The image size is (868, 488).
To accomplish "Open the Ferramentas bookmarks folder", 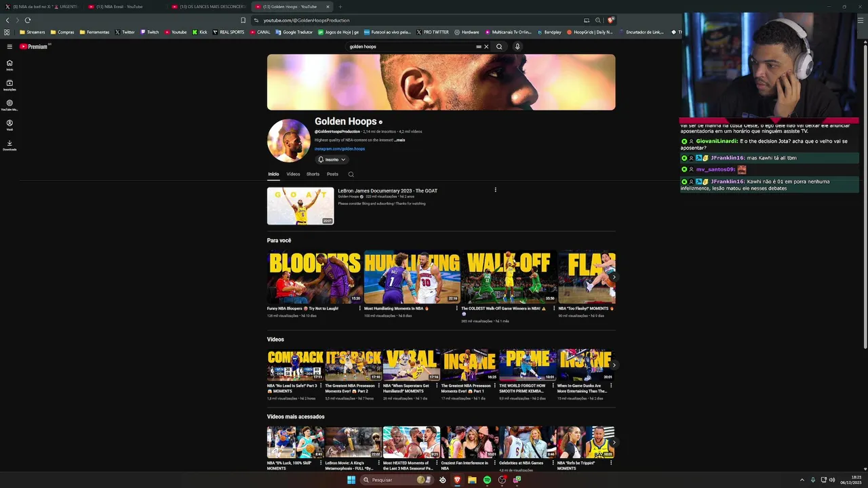I will tap(94, 32).
